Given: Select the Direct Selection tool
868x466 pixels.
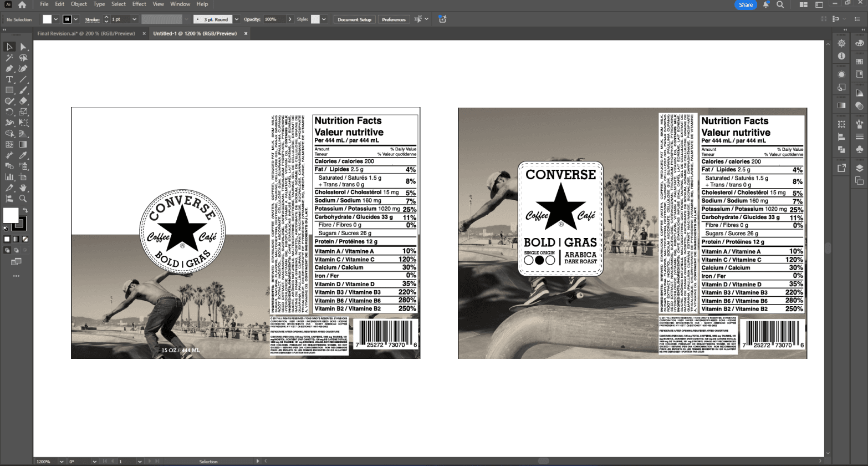Looking at the screenshot, I should (23, 47).
